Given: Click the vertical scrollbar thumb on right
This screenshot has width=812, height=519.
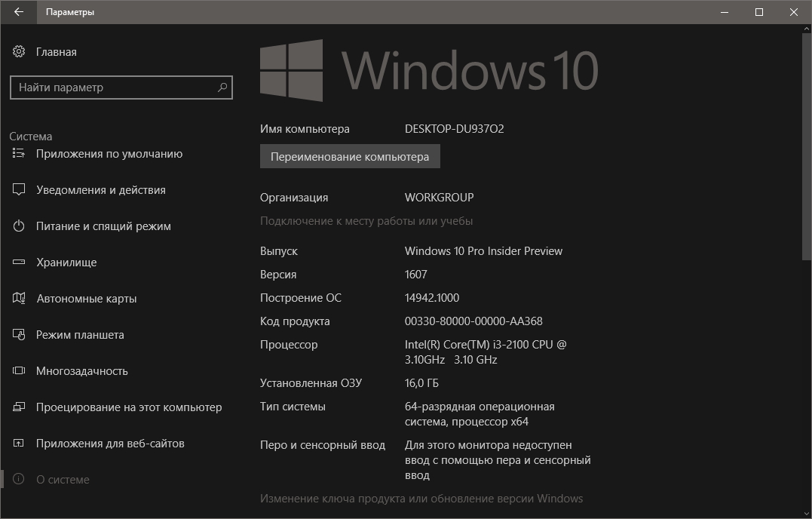Looking at the screenshot, I should click(807, 146).
